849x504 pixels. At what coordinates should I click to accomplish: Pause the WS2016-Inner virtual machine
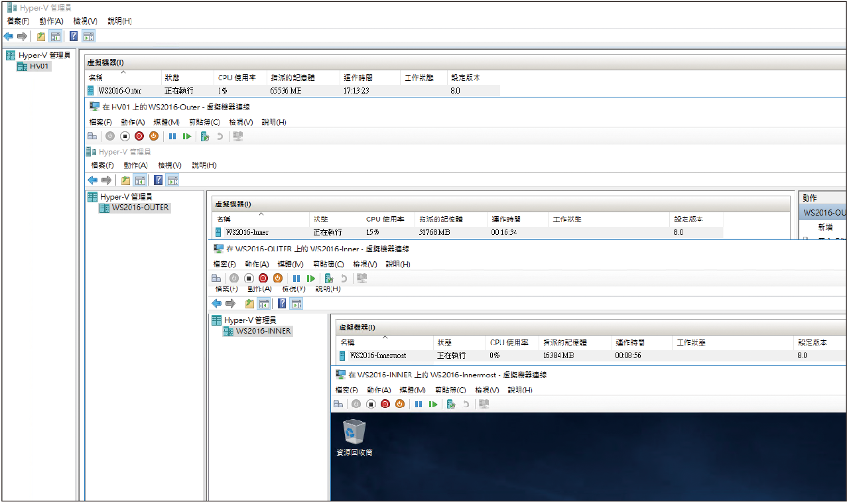pos(296,279)
